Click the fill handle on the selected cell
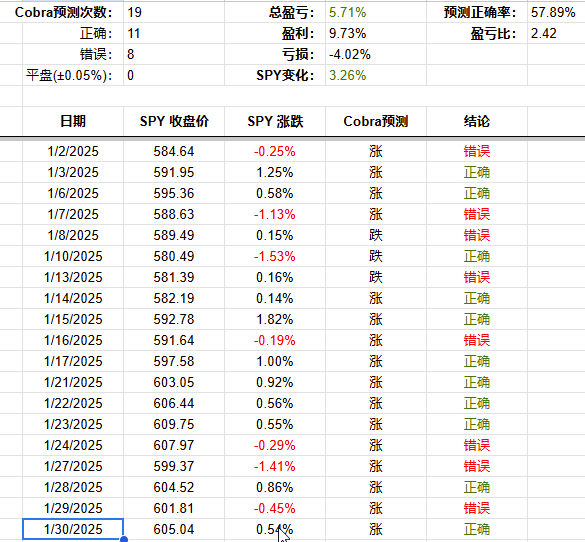The height and width of the screenshot is (542, 585). [x=124, y=539]
